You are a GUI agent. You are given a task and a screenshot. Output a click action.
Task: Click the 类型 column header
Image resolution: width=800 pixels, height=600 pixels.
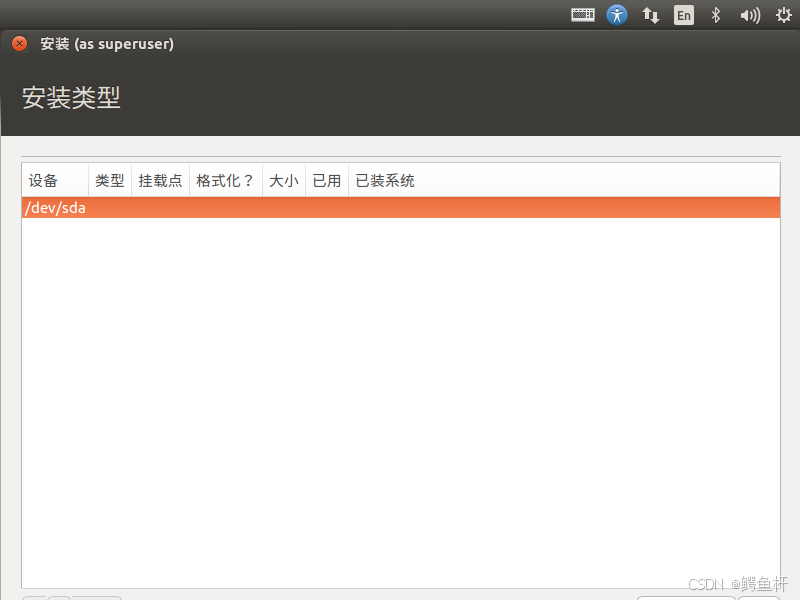pyautogui.click(x=110, y=181)
